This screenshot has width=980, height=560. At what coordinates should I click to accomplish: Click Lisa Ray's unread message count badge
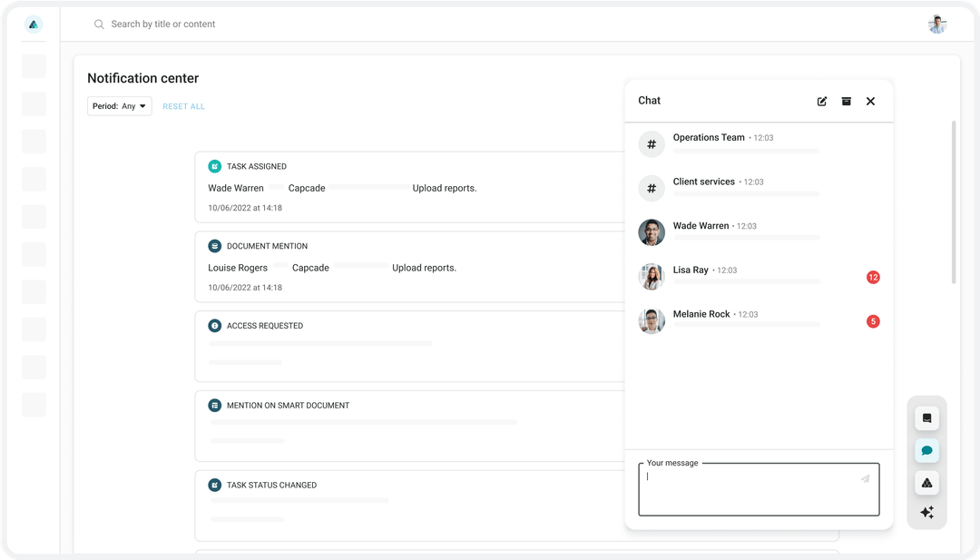point(872,277)
